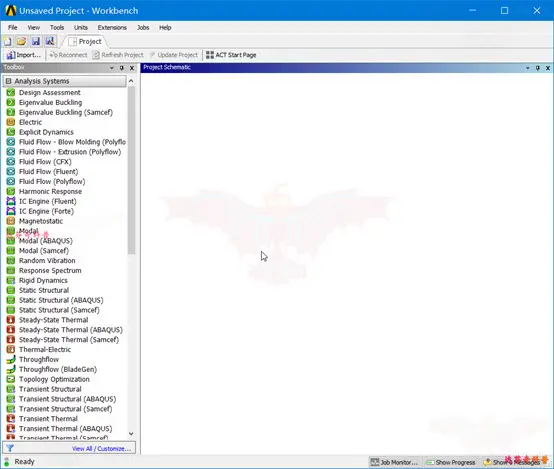Select Throughflow (BladeGen) in toolbox
Image resolution: width=554 pixels, height=469 pixels.
(x=58, y=370)
